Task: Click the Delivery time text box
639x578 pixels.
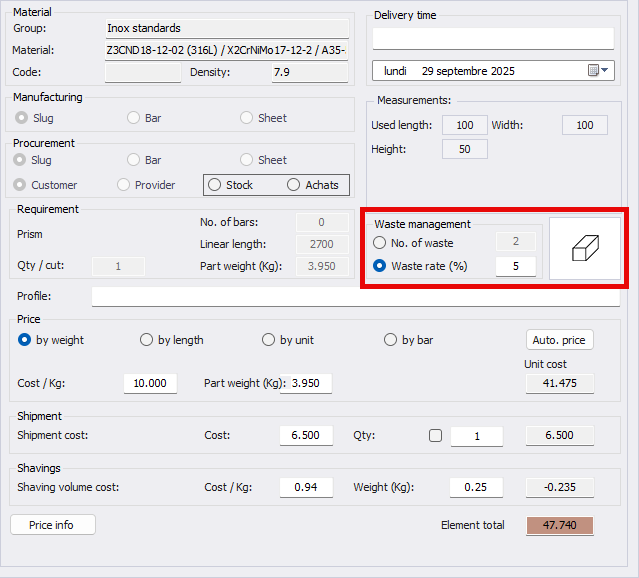Action: [493, 38]
